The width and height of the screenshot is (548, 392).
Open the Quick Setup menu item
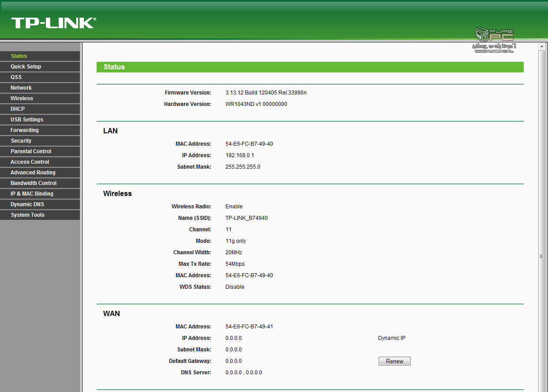(x=26, y=67)
